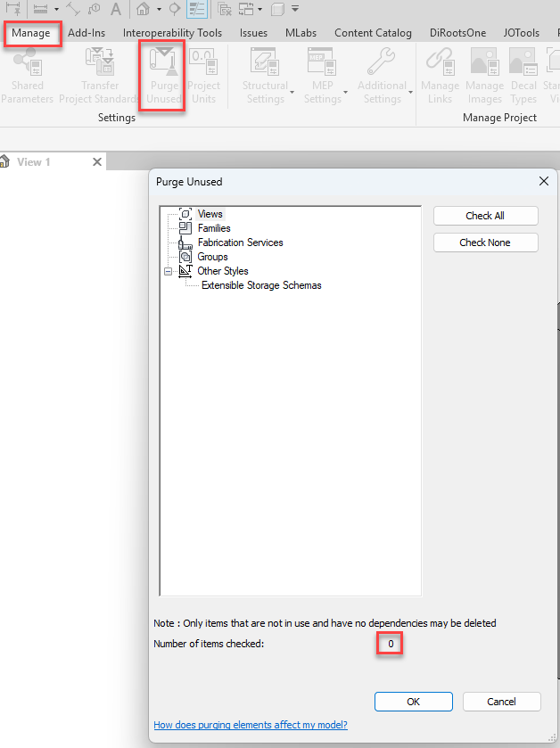Image resolution: width=560 pixels, height=748 pixels.
Task: Close the Purge Unused dialog
Action: 543,181
